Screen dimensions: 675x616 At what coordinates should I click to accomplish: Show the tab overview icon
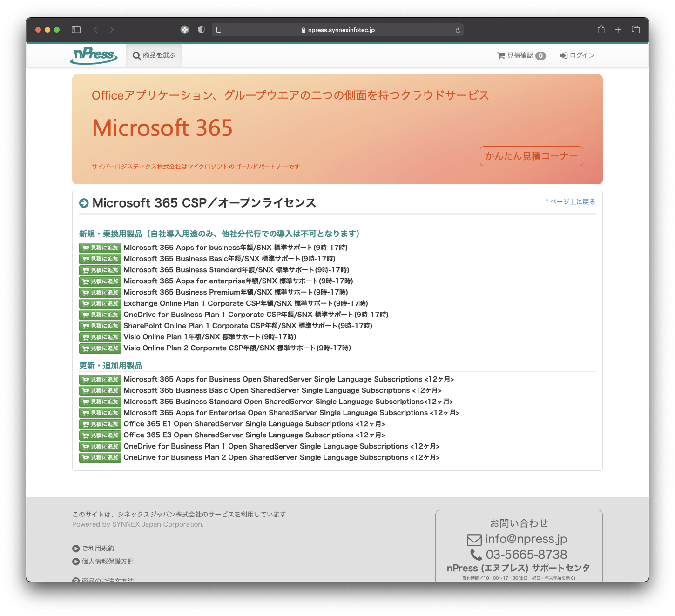(x=635, y=30)
